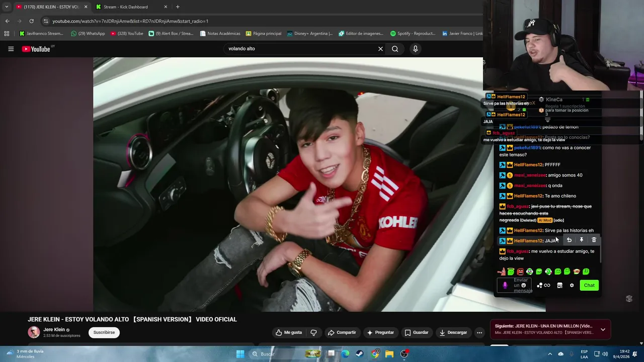Open the chat shop storefront icon
644x362 pixels.
pos(559,286)
